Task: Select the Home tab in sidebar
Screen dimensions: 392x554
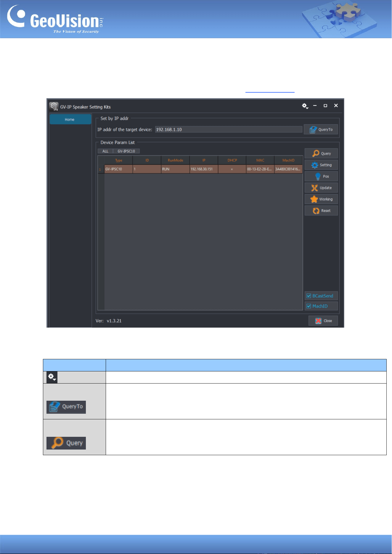Action: point(70,120)
